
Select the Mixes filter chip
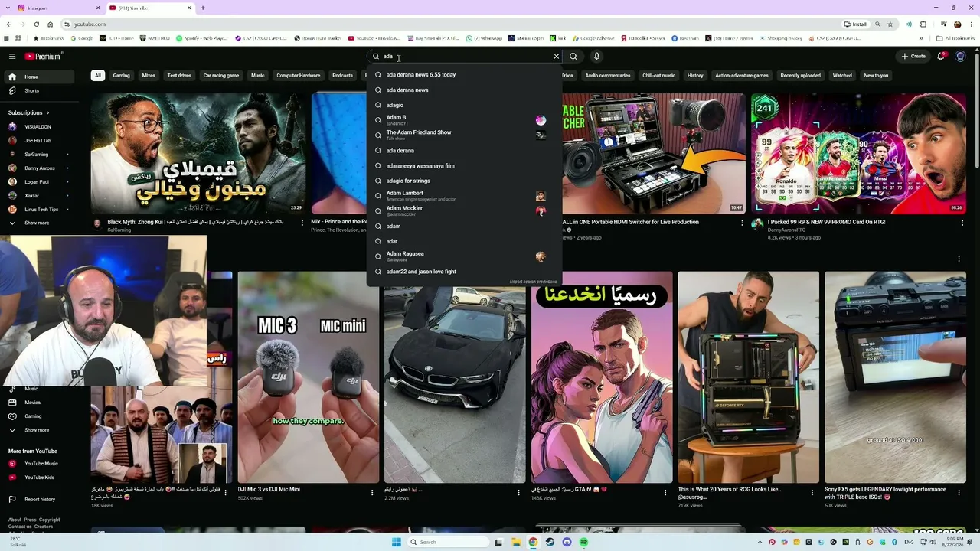pyautogui.click(x=149, y=76)
